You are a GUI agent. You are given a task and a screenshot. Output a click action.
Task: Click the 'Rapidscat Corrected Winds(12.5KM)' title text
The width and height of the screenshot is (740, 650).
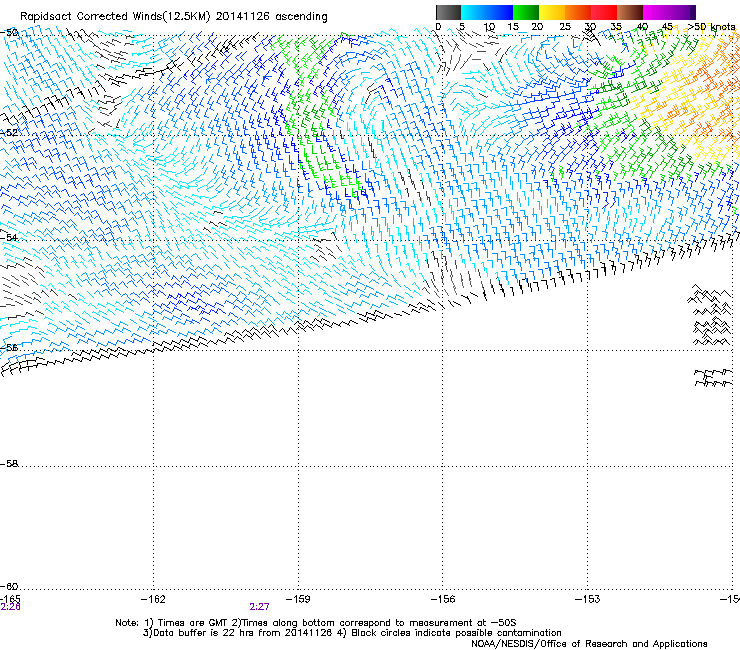pyautogui.click(x=115, y=17)
